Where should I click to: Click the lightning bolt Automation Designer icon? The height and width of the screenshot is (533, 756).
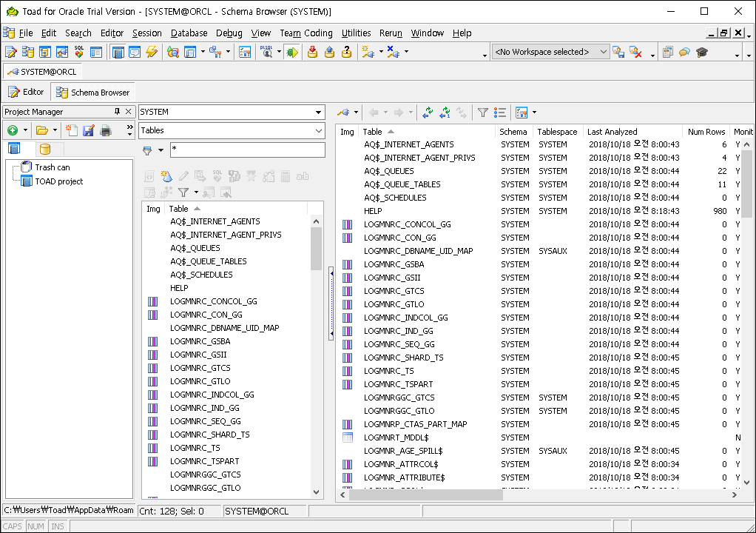point(152,52)
